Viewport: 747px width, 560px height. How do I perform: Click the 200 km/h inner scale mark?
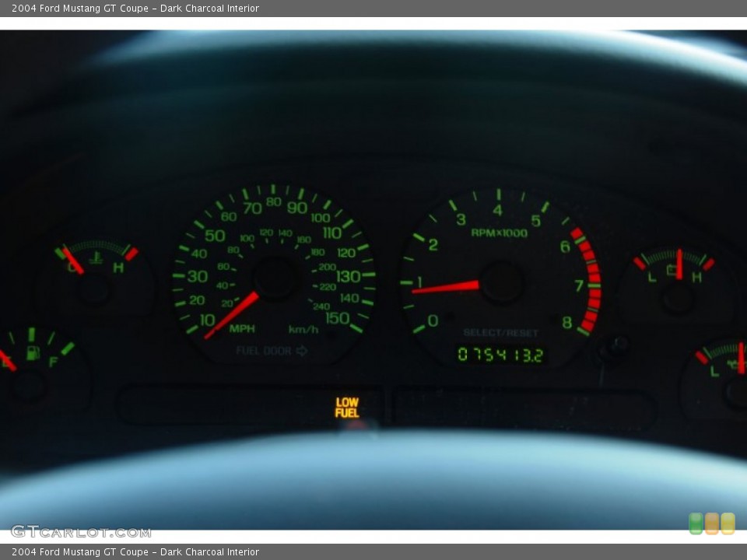click(328, 267)
